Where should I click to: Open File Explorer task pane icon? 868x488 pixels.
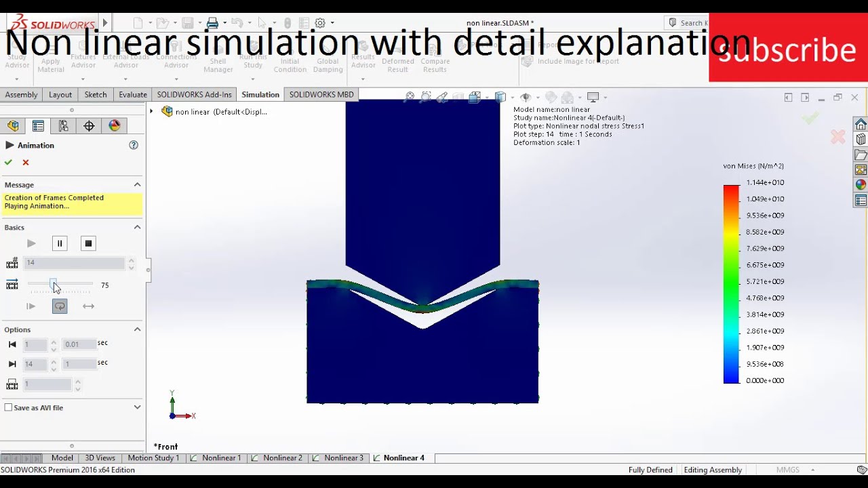(x=861, y=155)
